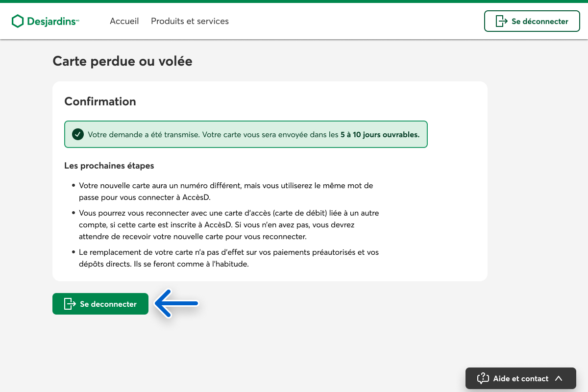Open the Aide et contact label
The image size is (588, 392).
520,378
